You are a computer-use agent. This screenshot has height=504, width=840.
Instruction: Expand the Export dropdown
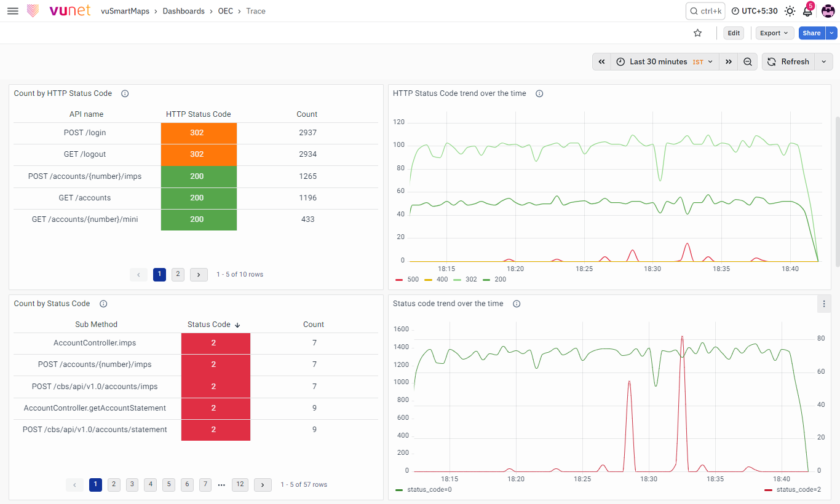tap(774, 33)
